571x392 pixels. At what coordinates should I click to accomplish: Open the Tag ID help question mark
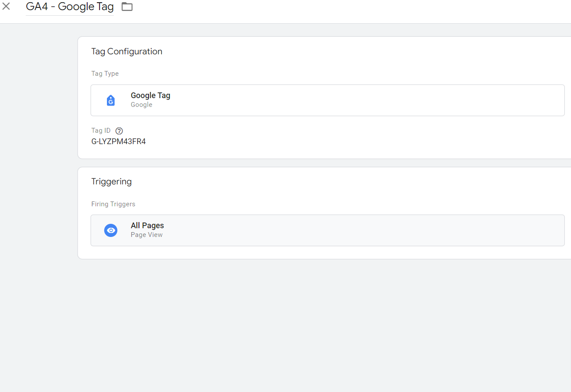pyautogui.click(x=119, y=131)
